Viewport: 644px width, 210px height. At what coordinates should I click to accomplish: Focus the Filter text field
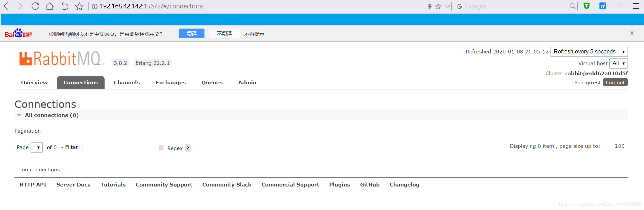pos(117,148)
